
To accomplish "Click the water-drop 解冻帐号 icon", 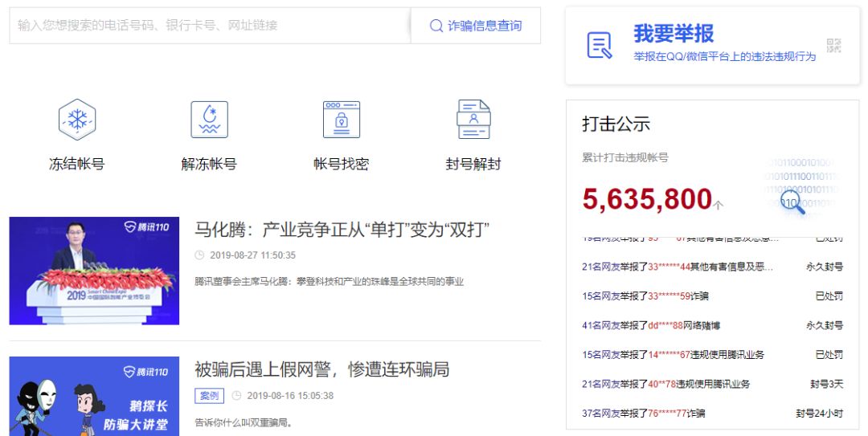I will click(209, 120).
